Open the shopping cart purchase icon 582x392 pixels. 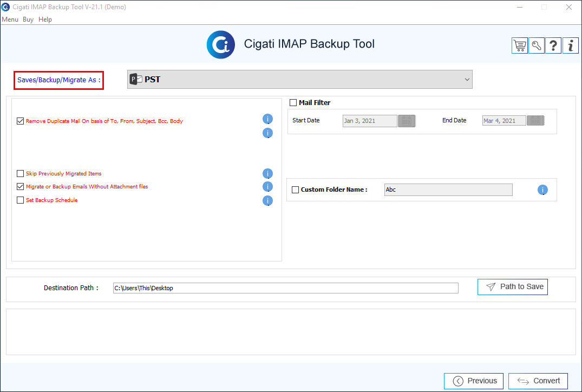[x=519, y=45]
